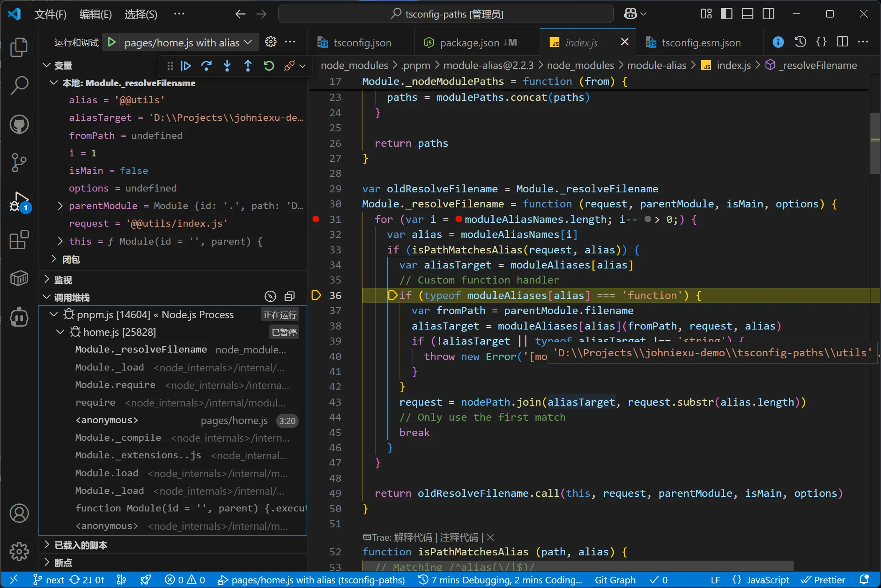This screenshot has height=588, width=881.
Task: Open launch.json via debug gear icon
Action: coord(271,42)
